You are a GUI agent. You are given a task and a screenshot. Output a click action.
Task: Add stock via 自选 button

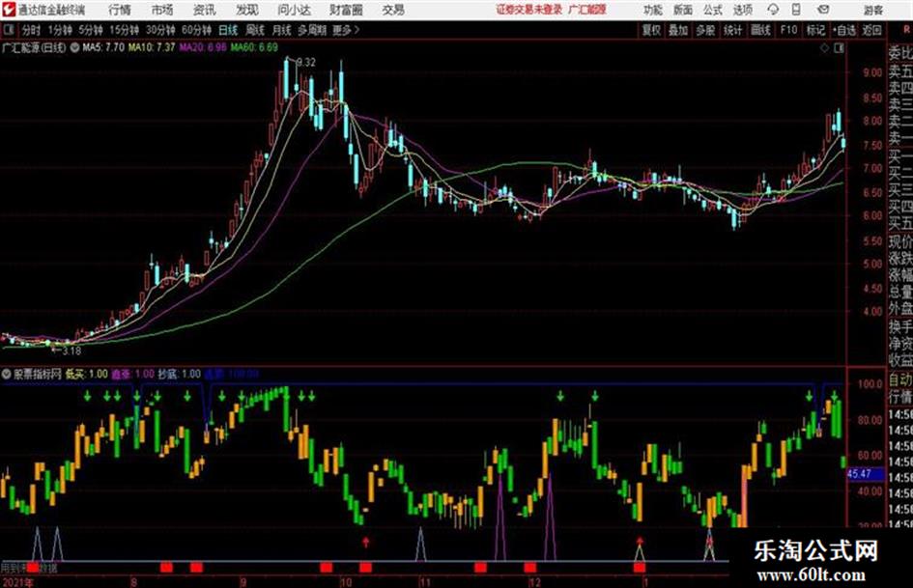[844, 30]
